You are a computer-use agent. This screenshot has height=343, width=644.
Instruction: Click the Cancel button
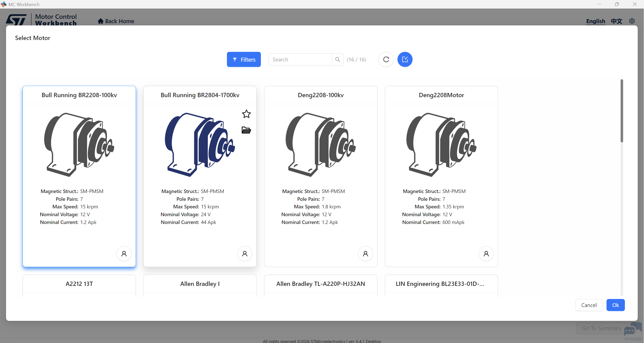click(x=589, y=305)
